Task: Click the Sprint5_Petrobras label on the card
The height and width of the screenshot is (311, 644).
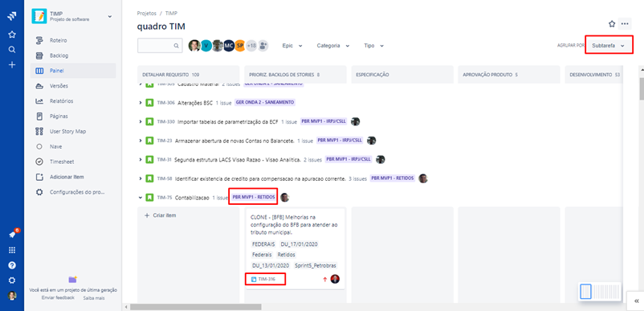Action: 316,265
